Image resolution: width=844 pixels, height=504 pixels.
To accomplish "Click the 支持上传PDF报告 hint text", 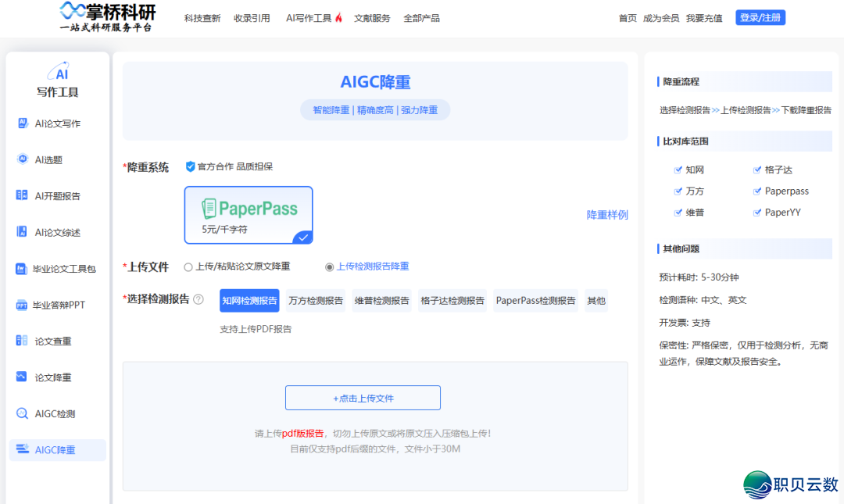I will [x=256, y=329].
